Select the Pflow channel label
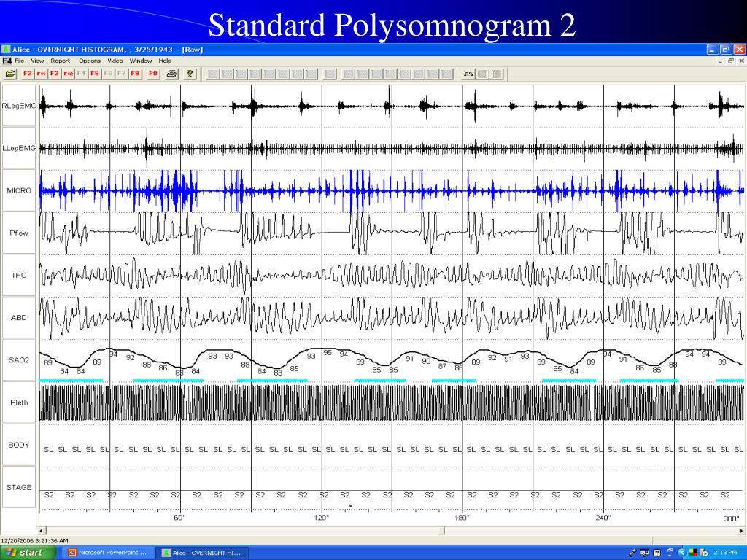This screenshot has width=747, height=560. (x=19, y=233)
